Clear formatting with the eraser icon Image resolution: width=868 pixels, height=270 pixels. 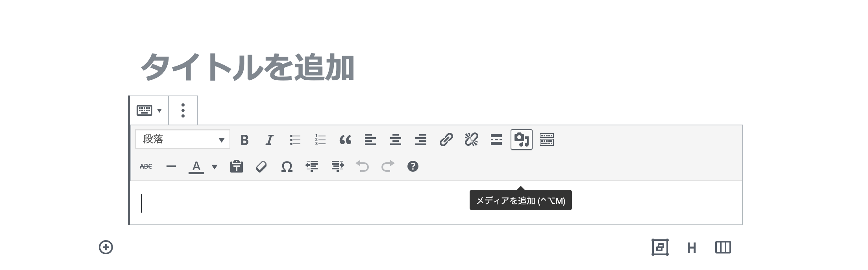[261, 166]
